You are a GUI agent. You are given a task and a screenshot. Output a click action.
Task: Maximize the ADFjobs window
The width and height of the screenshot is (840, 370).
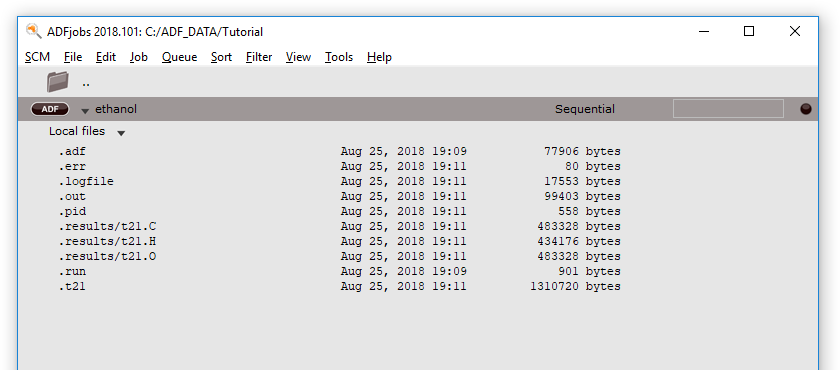click(749, 32)
